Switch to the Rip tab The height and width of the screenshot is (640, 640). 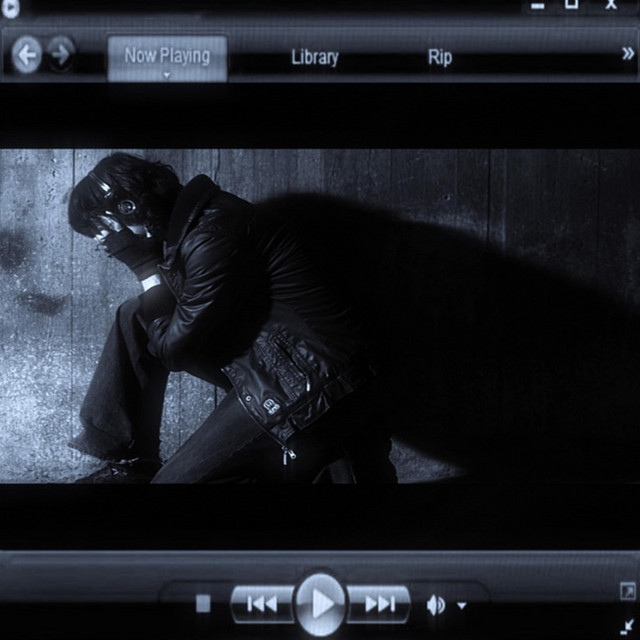click(x=440, y=58)
